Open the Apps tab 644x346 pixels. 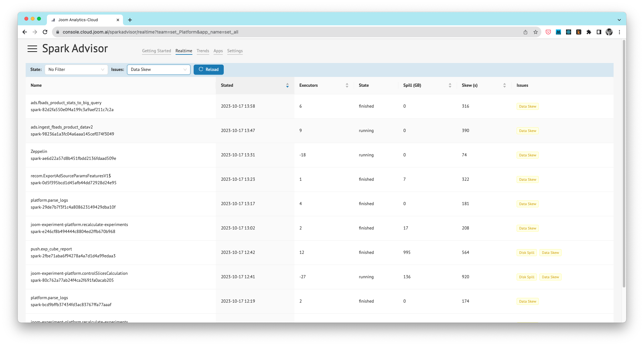click(218, 51)
